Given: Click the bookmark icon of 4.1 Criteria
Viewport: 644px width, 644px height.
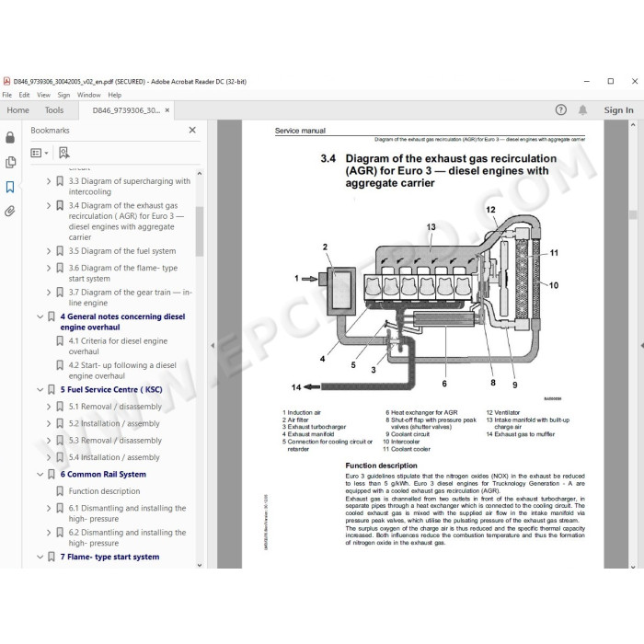Looking at the screenshot, I should coord(60,341).
